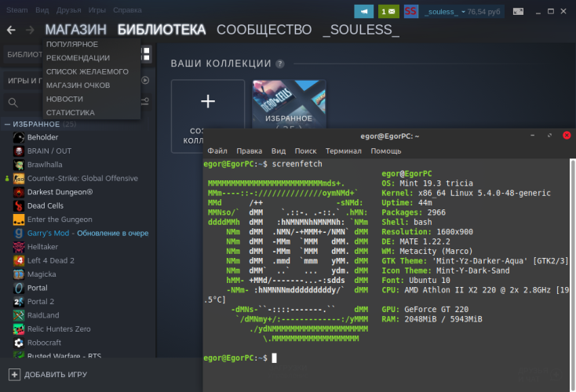Open the _SOULESS_ profile tab
The image size is (576, 392).
tap(361, 30)
